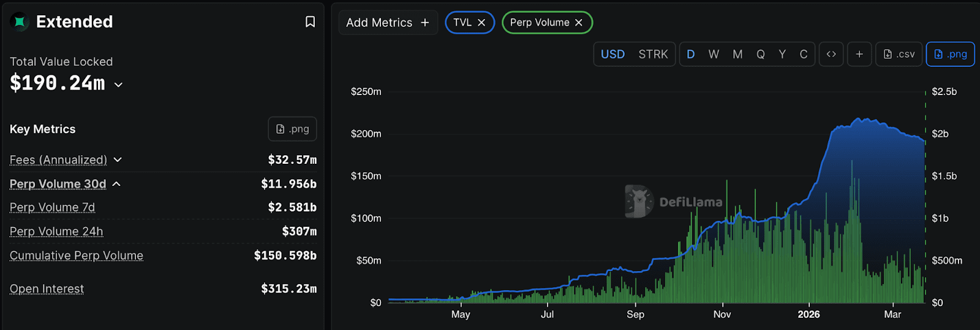Click the DefiLlama watermark on the chart
The image size is (980, 330).
pyautogui.click(x=674, y=202)
